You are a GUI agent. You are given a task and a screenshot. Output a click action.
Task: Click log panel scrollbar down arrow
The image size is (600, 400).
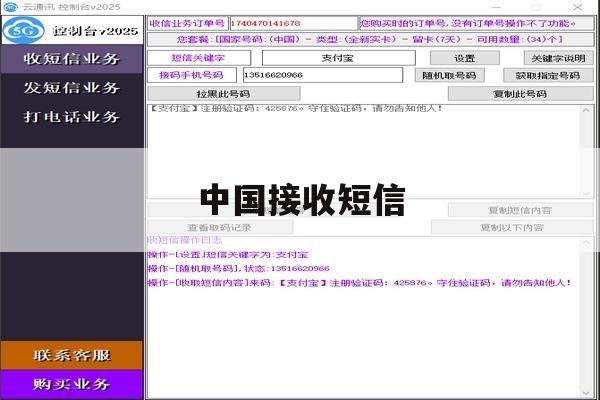586,393
